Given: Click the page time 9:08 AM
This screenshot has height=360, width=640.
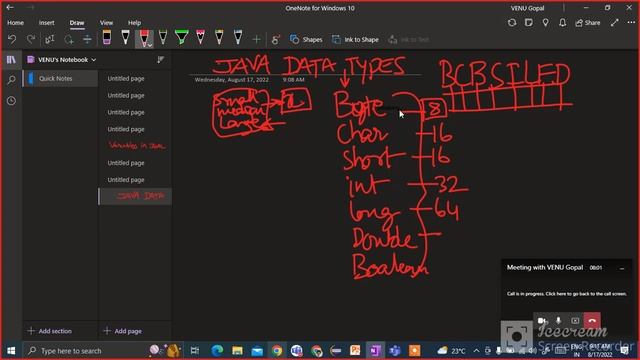Looking at the screenshot, I should point(293,80).
